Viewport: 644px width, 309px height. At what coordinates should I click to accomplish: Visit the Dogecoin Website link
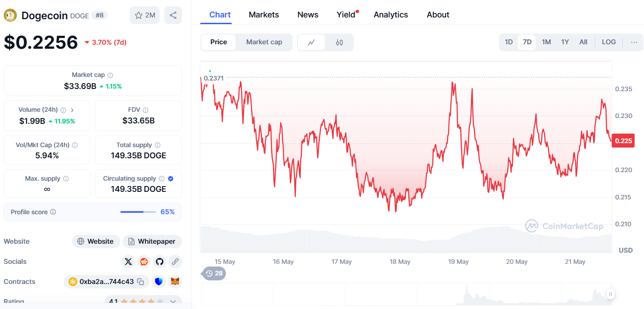(x=96, y=241)
